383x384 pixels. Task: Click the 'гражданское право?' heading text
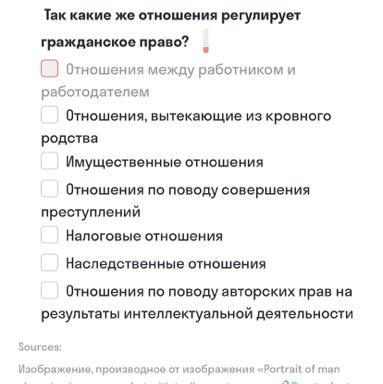pos(115,43)
